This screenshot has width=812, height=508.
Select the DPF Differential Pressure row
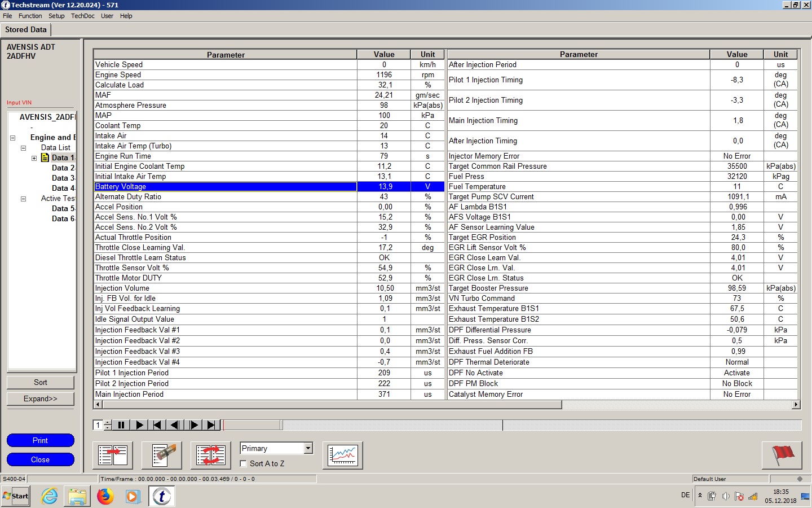pos(623,330)
